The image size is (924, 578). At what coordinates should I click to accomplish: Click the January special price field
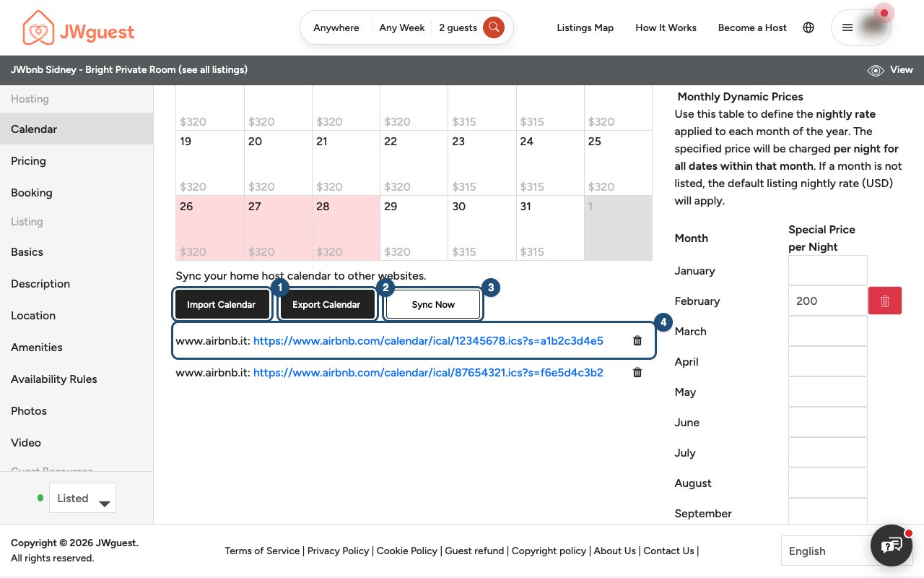(x=828, y=270)
